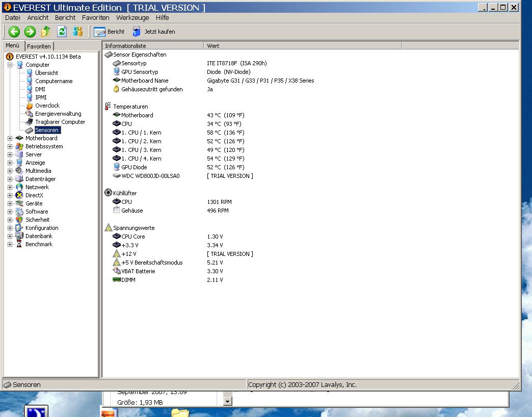Image resolution: width=532 pixels, height=417 pixels.
Task: Click the GPU Diode temperature icon
Action: (116, 167)
